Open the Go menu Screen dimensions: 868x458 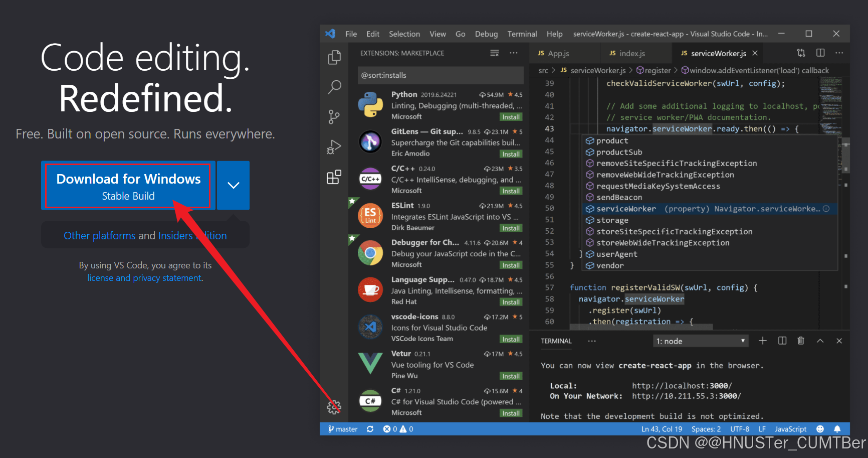(x=460, y=34)
